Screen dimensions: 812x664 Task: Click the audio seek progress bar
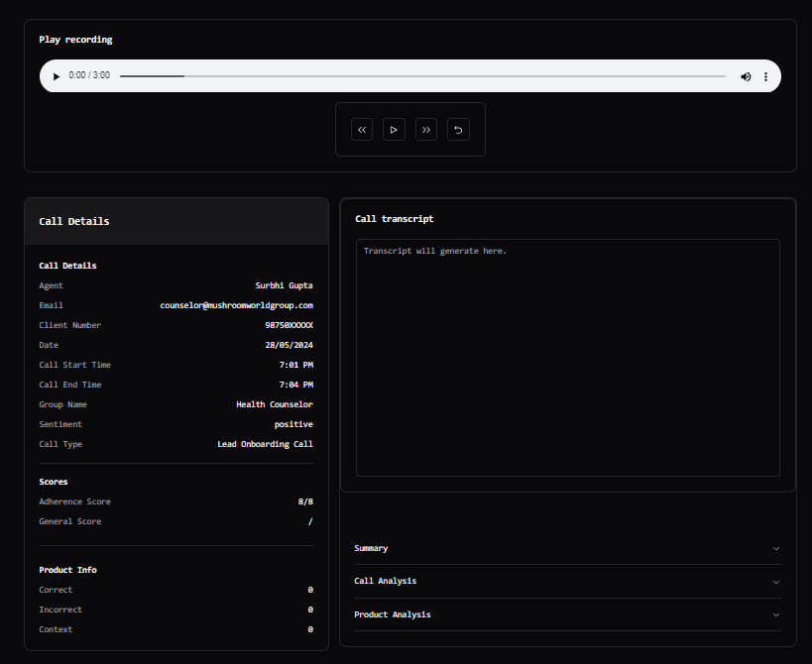click(x=422, y=76)
